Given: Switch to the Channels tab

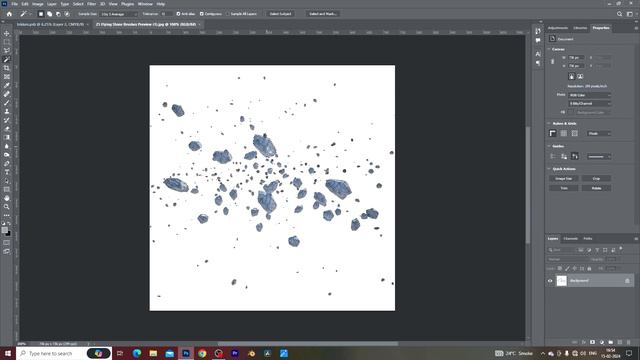Looking at the screenshot, I should point(570,239).
